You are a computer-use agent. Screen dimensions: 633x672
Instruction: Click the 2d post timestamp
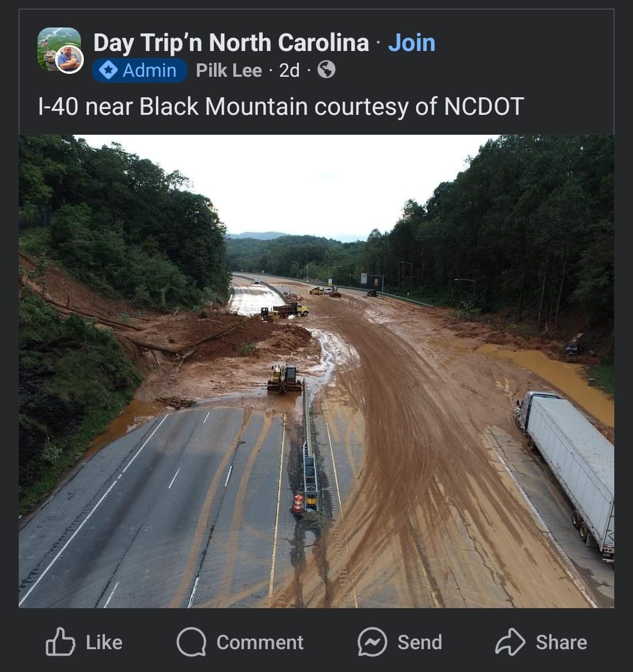289,70
